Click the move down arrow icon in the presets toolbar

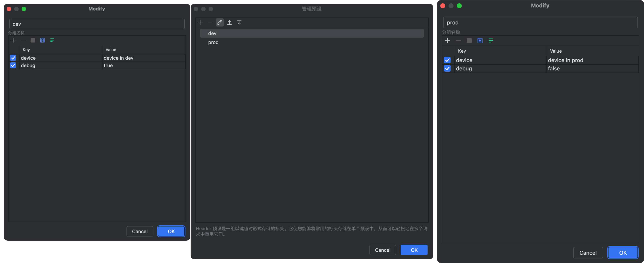[239, 23]
